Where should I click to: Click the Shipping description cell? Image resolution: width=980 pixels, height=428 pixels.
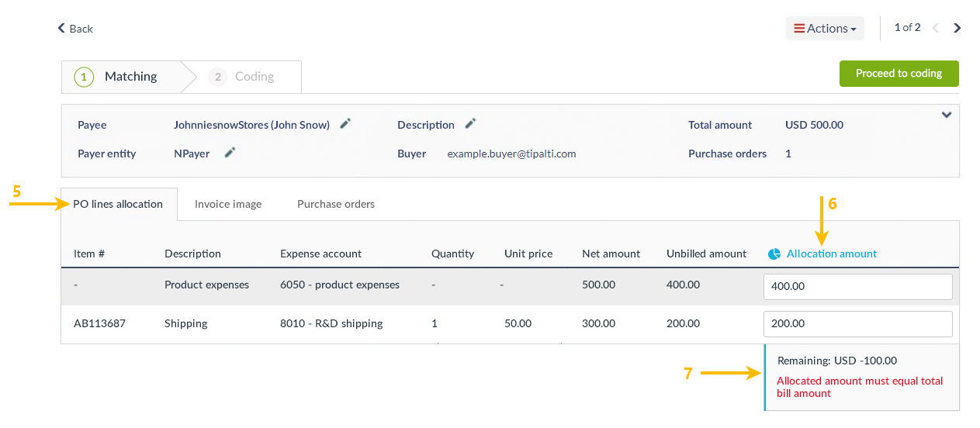186,323
